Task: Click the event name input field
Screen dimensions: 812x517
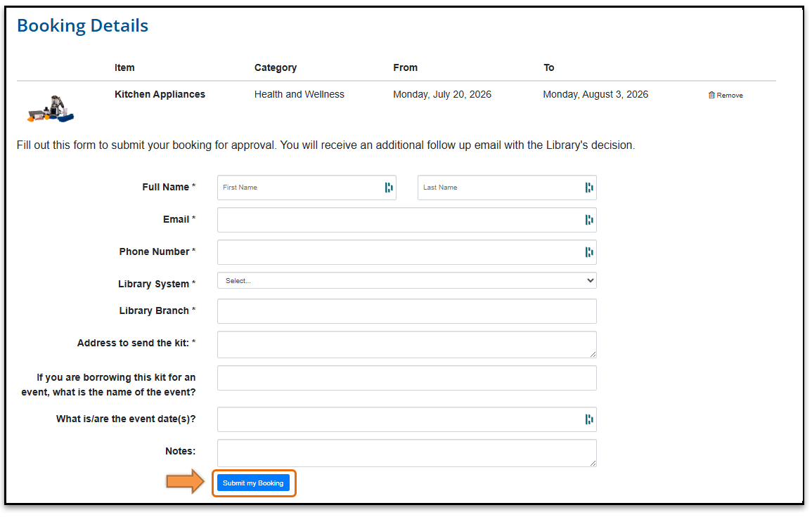Action: [x=406, y=378]
